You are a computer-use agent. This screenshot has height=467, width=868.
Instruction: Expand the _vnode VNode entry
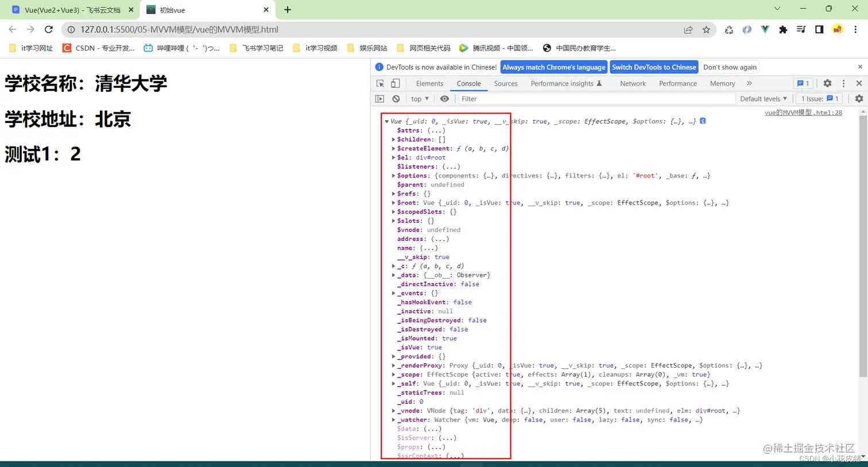[x=393, y=411]
